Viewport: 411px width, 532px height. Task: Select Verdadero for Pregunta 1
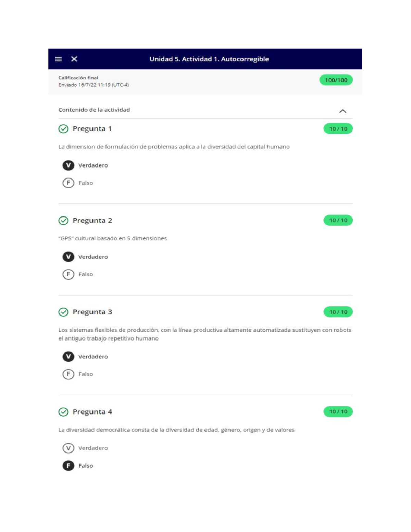68,165
